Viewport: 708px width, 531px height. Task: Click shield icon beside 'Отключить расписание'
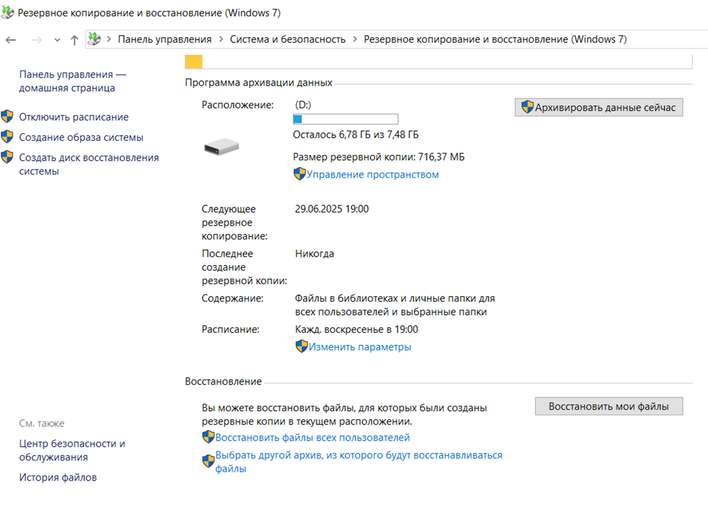(x=7, y=116)
